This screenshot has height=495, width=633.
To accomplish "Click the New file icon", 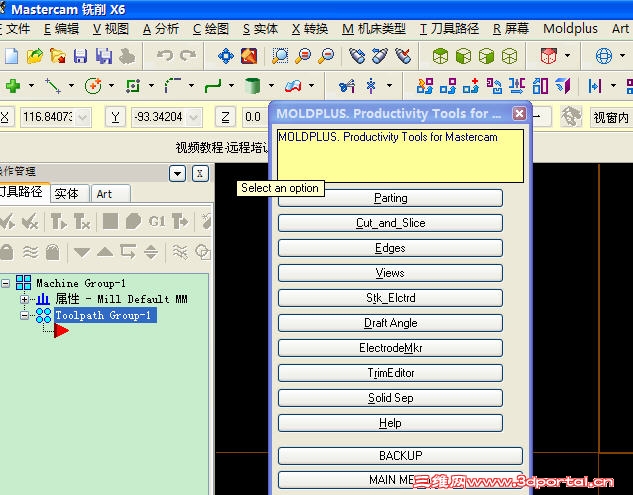I will tap(11, 56).
